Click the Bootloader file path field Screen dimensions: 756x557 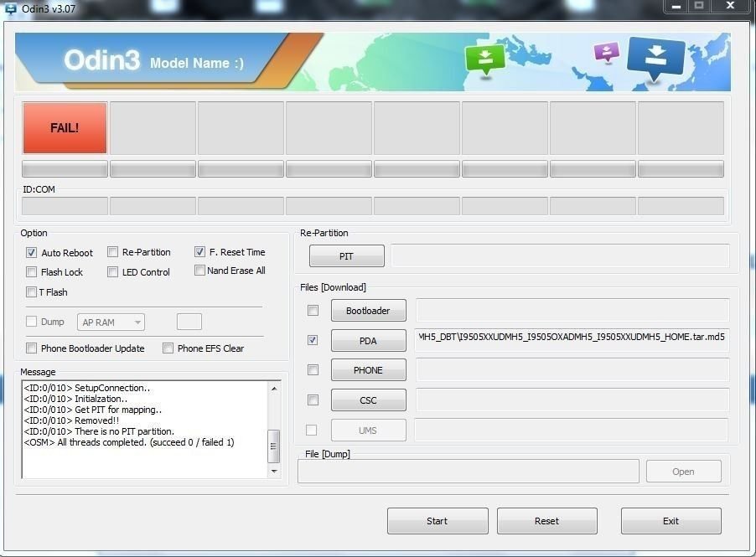point(572,310)
